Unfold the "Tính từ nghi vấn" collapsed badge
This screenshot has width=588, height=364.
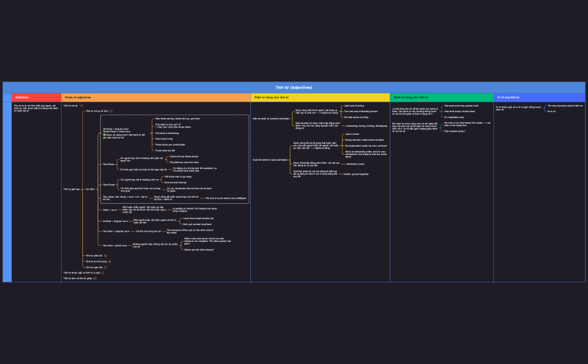click(105, 267)
